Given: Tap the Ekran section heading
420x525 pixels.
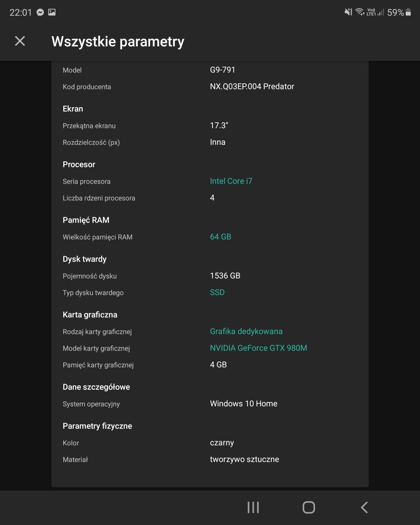Looking at the screenshot, I should [x=73, y=109].
